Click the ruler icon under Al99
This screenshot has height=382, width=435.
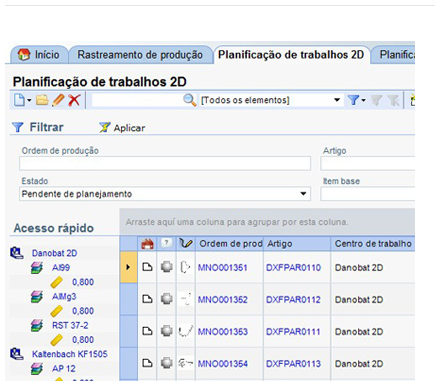point(57,282)
